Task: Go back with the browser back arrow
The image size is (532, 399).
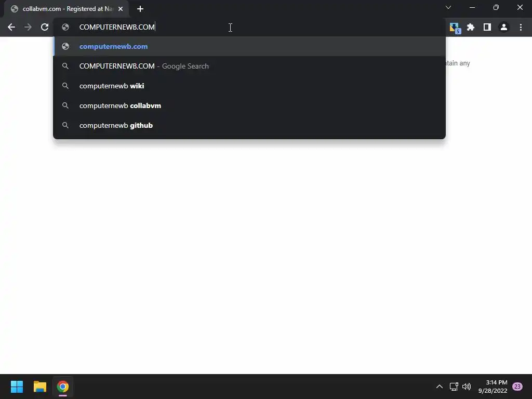Action: point(11,27)
